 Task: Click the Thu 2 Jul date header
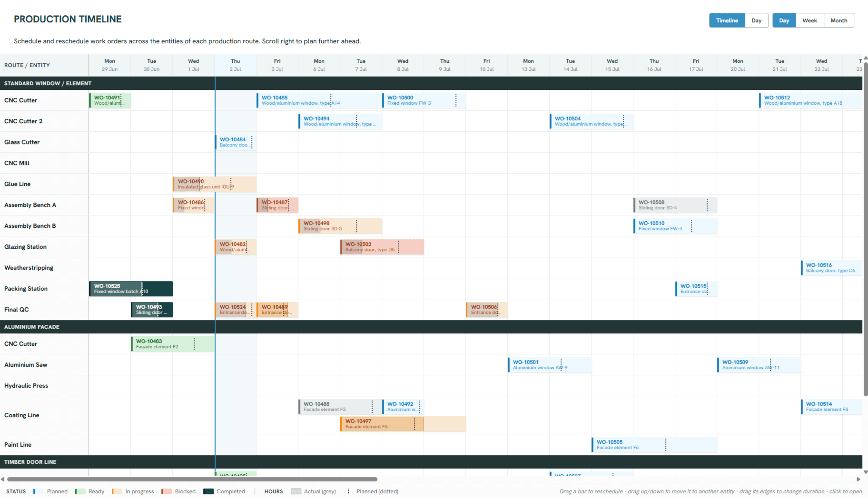click(x=236, y=65)
